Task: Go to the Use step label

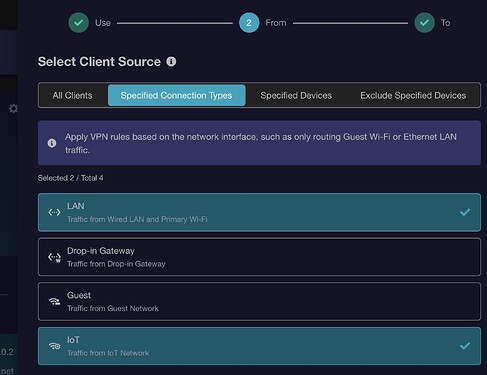Action: 103,23
